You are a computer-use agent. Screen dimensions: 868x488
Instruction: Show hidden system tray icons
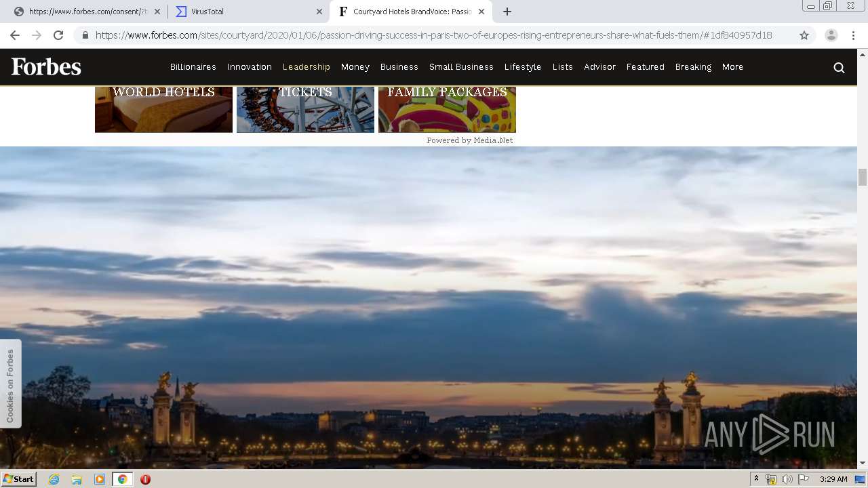[x=756, y=479]
